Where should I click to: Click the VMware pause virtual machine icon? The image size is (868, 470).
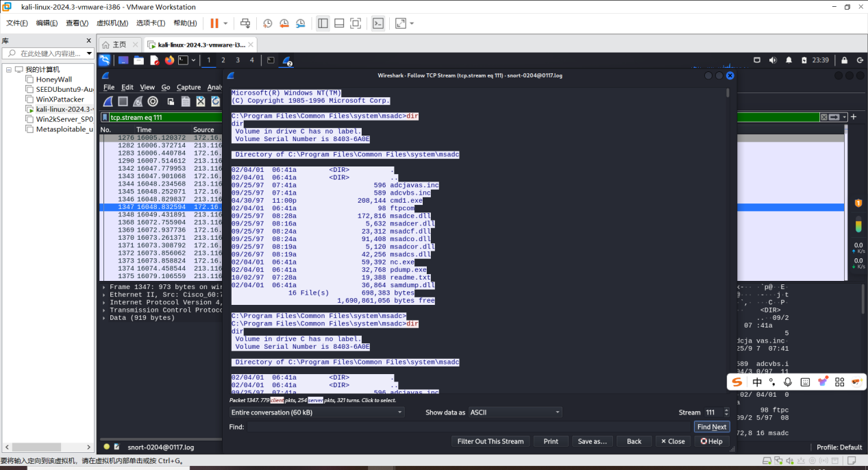tap(214, 23)
